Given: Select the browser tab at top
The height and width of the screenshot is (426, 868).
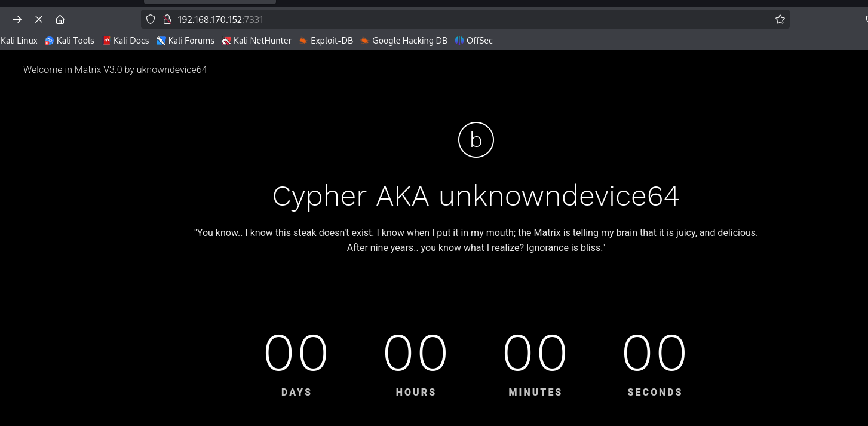Looking at the screenshot, I should 210,2.
